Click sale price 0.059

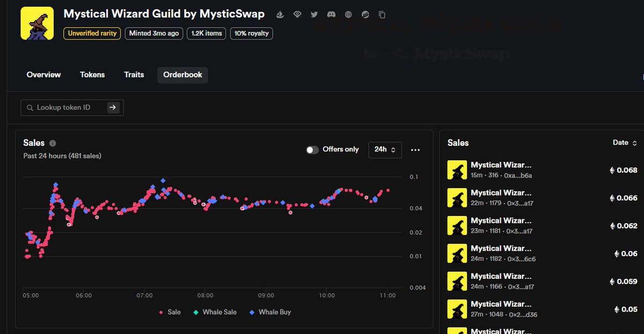point(623,281)
